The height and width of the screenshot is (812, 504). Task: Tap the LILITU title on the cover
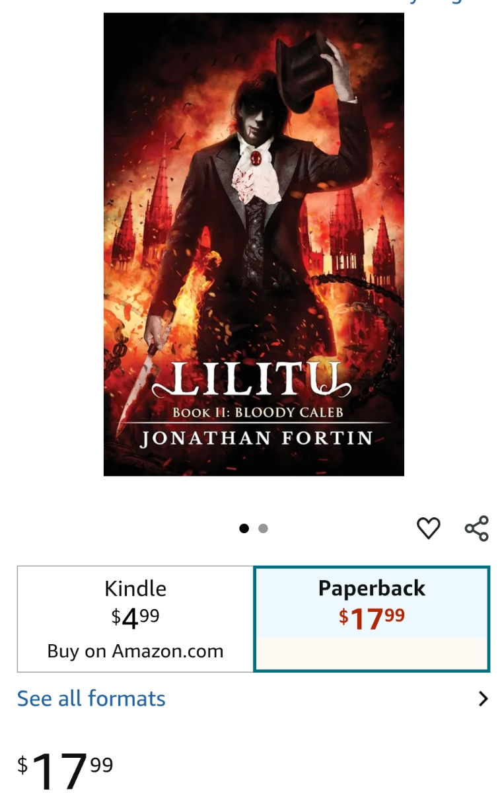pyautogui.click(x=253, y=381)
